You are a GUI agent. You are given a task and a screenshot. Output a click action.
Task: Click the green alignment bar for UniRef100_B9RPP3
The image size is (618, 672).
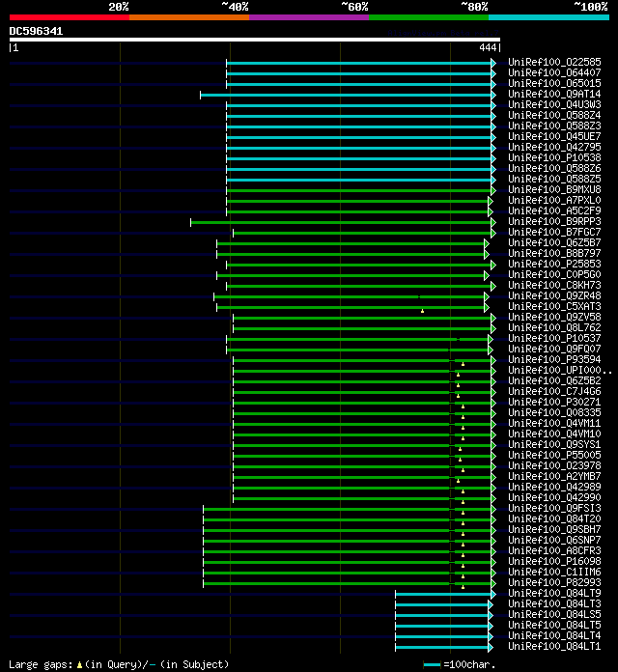(341, 222)
